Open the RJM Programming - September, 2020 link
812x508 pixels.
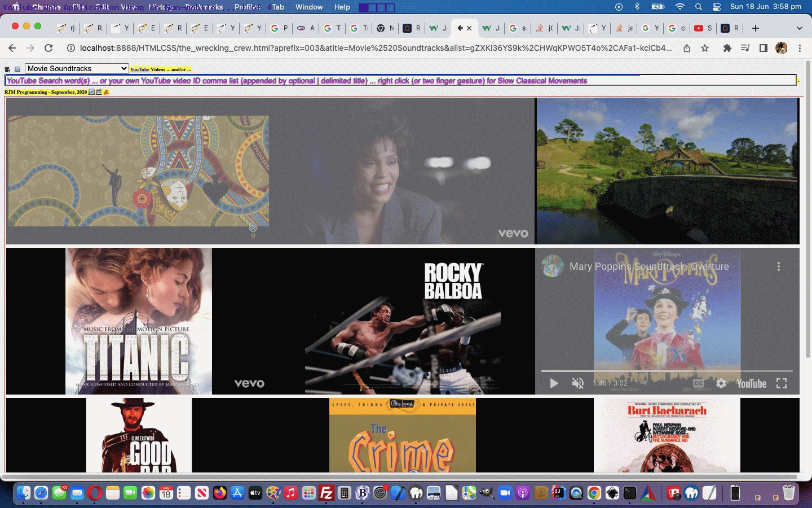46,92
